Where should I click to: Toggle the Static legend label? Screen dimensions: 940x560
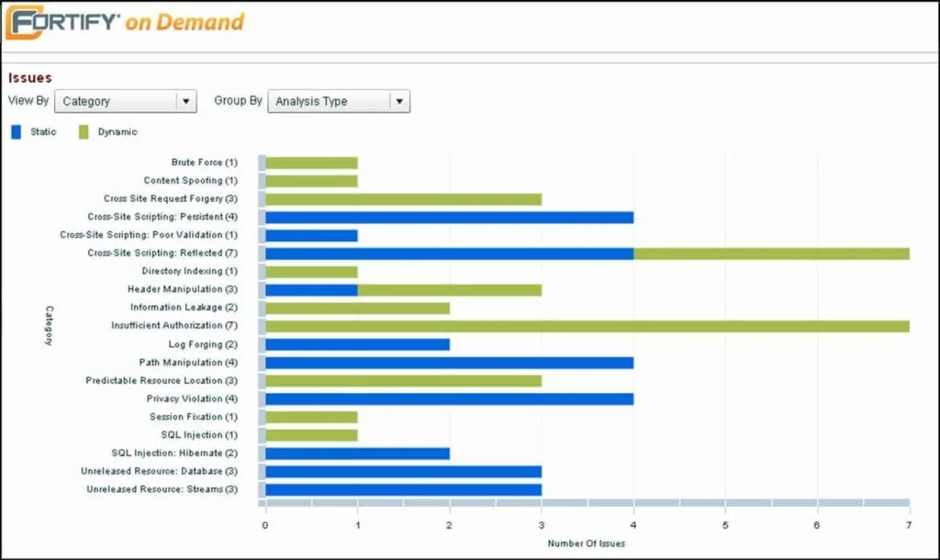(43, 132)
